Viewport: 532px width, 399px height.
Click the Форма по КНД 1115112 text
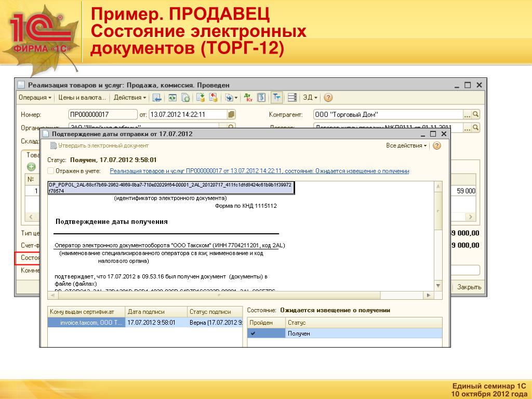coord(246,206)
